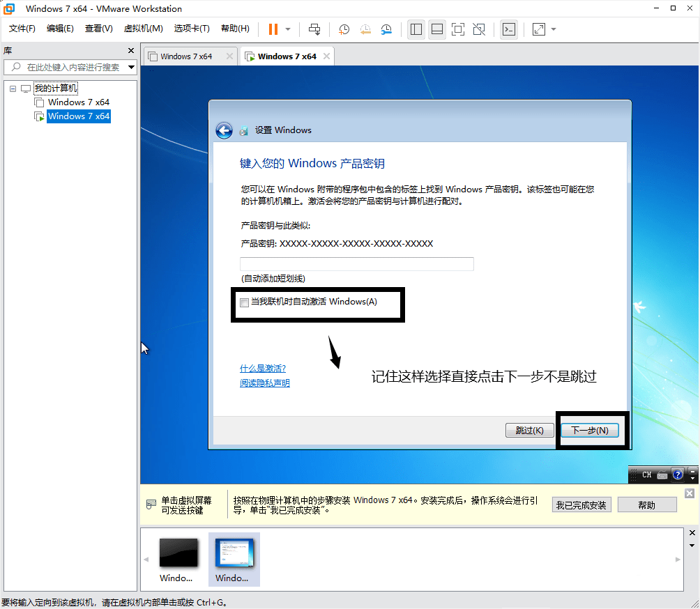Click the revert to snapshot icon
The height and width of the screenshot is (609, 700).
point(365,29)
